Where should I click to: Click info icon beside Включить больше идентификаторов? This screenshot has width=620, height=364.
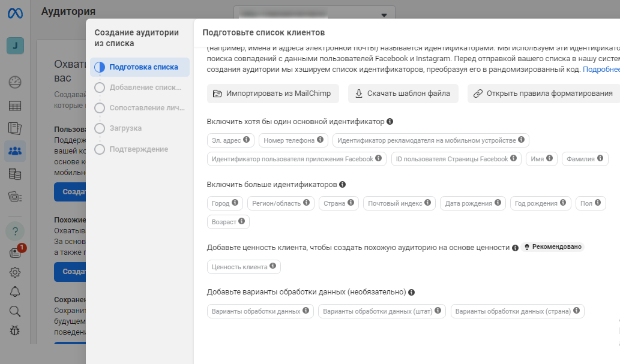[x=343, y=184]
